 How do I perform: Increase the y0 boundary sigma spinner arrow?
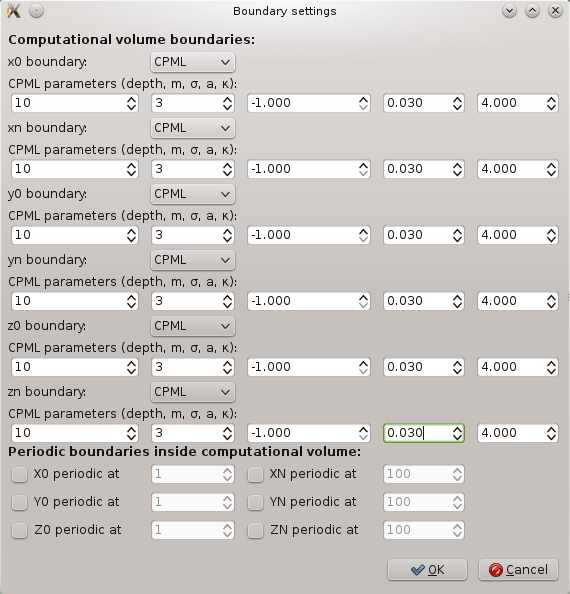click(x=363, y=231)
